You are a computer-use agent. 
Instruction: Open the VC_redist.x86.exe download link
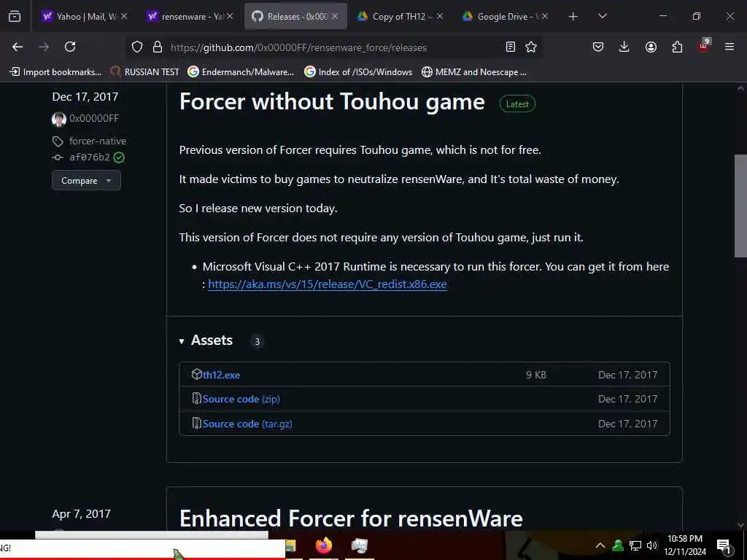pyautogui.click(x=328, y=284)
